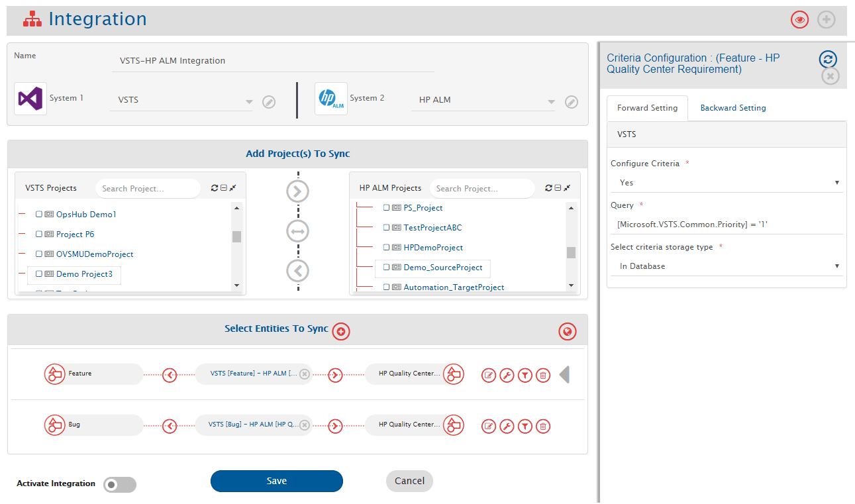This screenshot has width=855, height=504.
Task: Click the edit pencil icon next to VSTS system
Action: coord(268,102)
